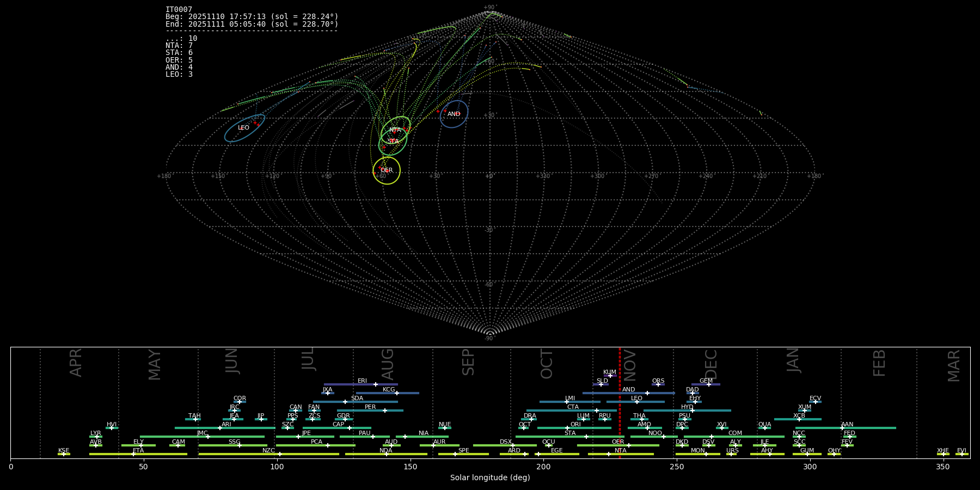Click the PER shower peak marker in timeline
The image size is (980, 490).
pos(385,411)
